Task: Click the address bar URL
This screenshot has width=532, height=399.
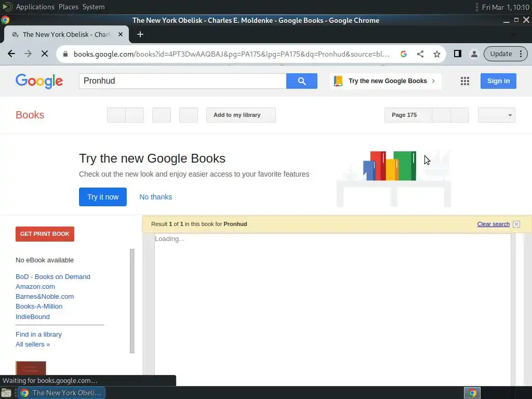Action: tap(231, 54)
